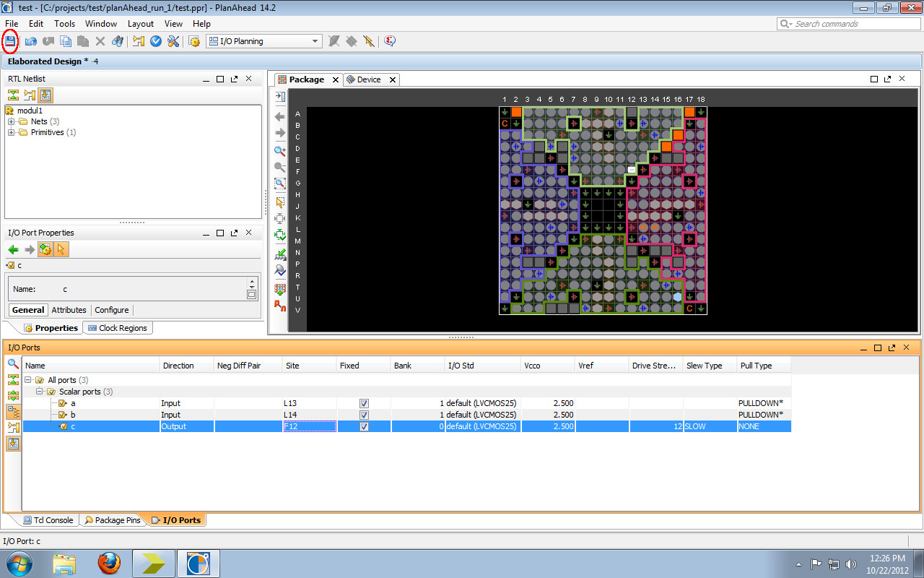The image size is (924, 578).
Task: Click the Run DRC check icon
Action: tap(155, 41)
